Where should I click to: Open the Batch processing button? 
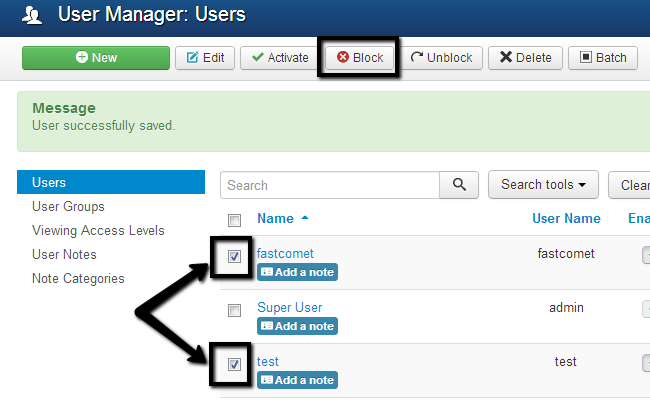(x=602, y=57)
